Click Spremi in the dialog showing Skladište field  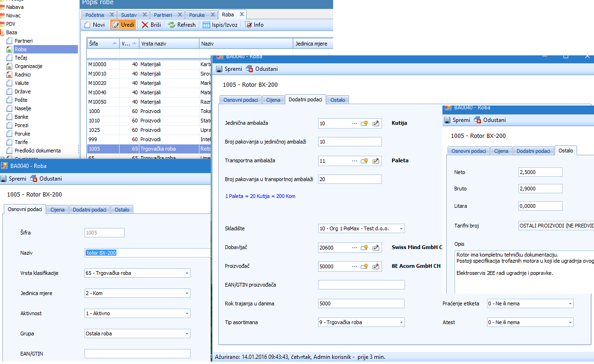[x=229, y=69]
